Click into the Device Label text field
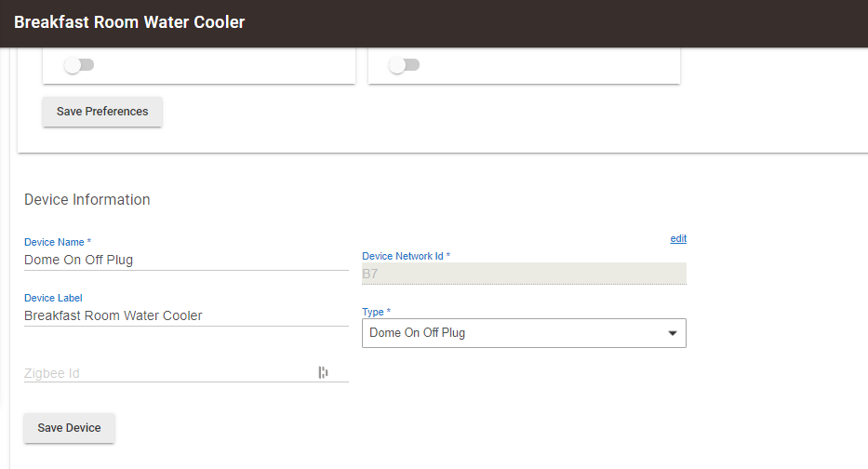The width and height of the screenshot is (868, 469). (x=186, y=316)
